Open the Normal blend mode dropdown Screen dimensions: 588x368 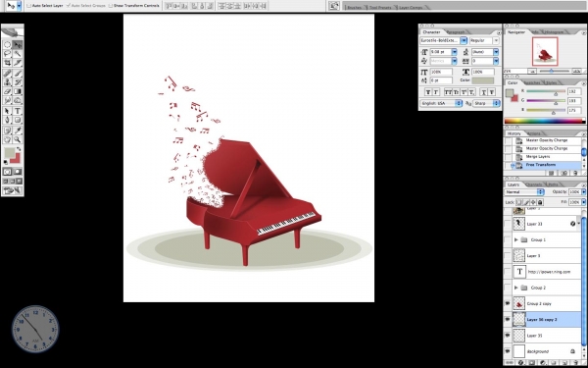point(524,192)
